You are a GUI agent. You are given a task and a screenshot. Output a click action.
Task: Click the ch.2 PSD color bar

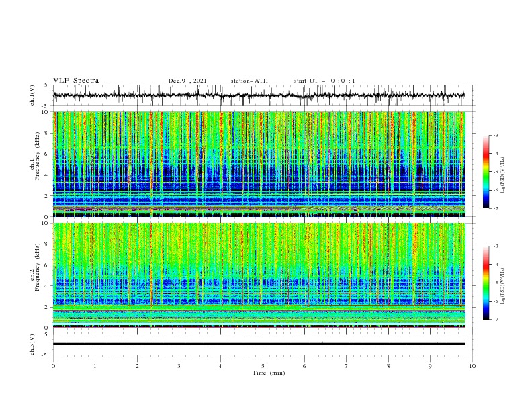coord(486,283)
